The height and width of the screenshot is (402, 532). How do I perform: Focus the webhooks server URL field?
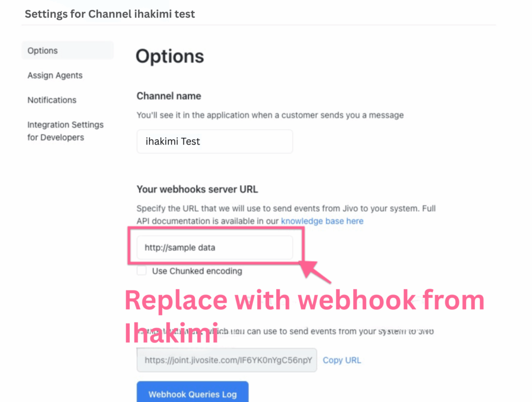click(215, 248)
